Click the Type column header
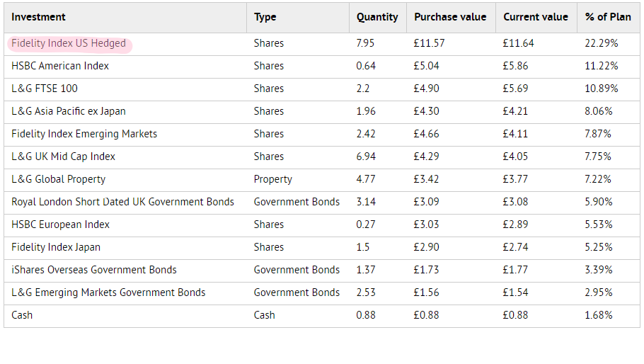This screenshot has width=644, height=364. pyautogui.click(x=265, y=17)
